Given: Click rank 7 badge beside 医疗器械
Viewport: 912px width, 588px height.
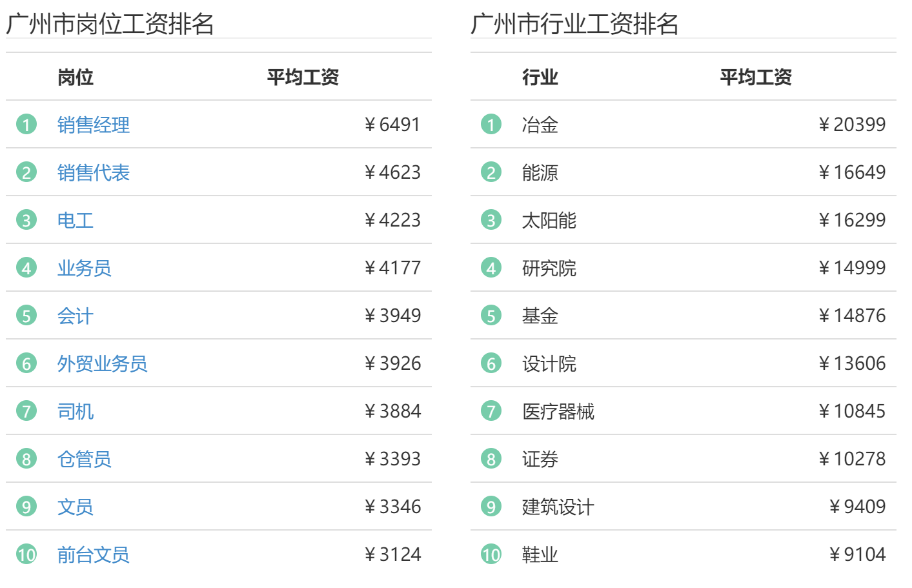Looking at the screenshot, I should (x=491, y=411).
